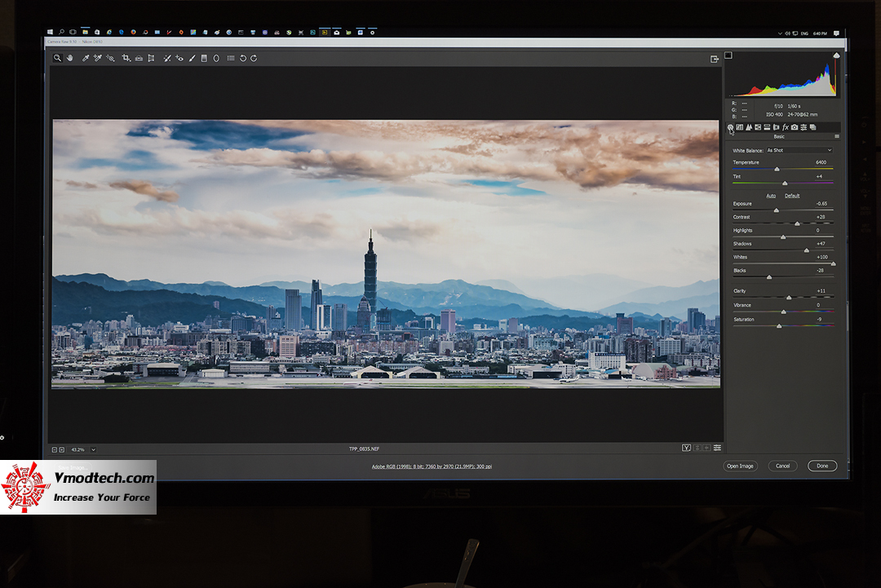Select the Crop tool

pyautogui.click(x=126, y=58)
